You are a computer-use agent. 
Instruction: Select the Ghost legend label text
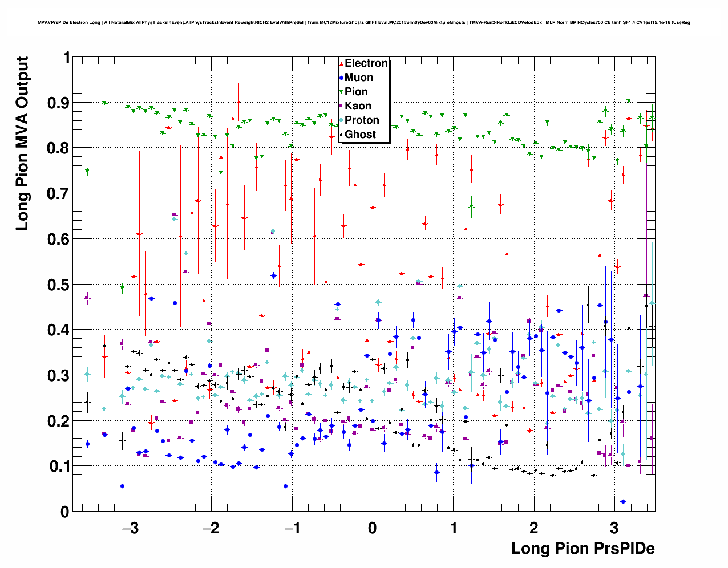(x=360, y=135)
